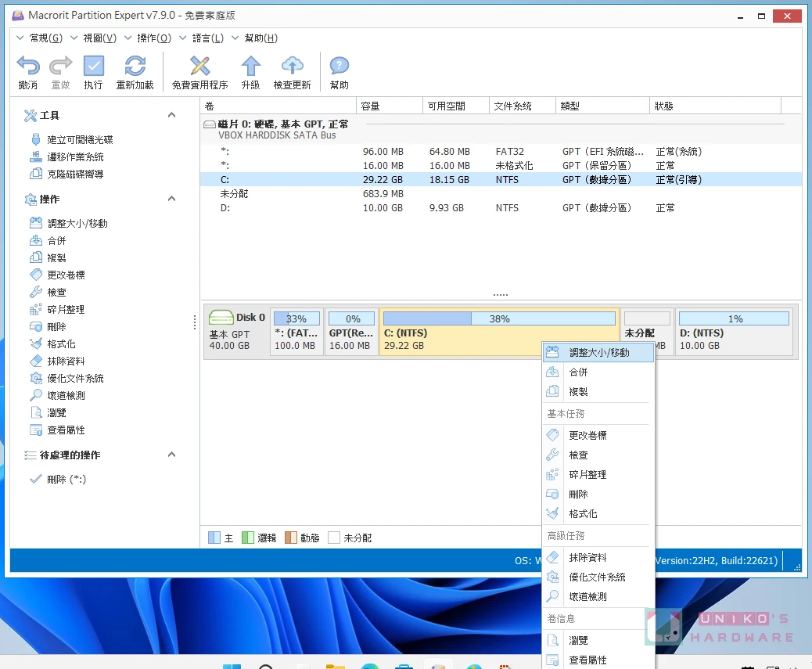Choose 瀏覽 in the context menu
This screenshot has height=669, width=812.
(x=598, y=641)
